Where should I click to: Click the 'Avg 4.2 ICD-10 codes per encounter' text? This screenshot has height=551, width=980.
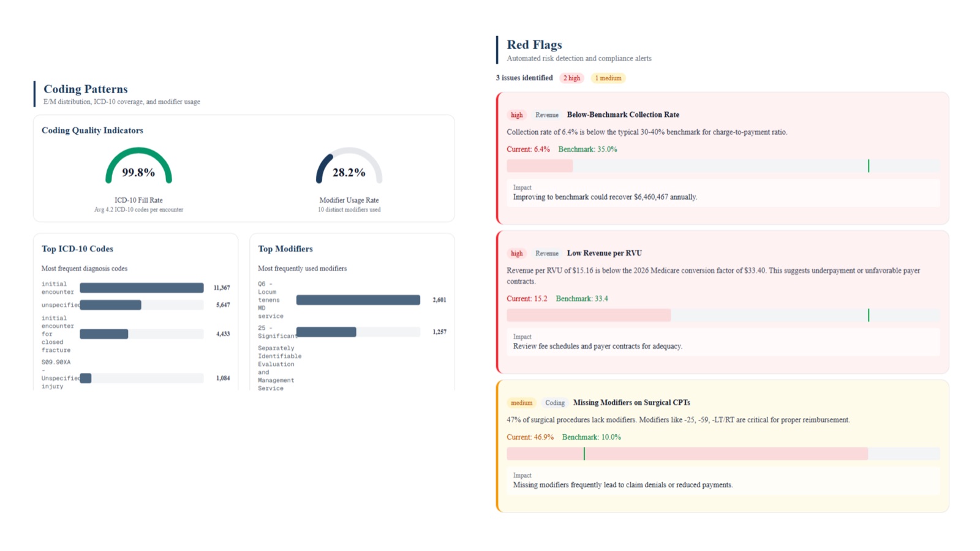click(138, 210)
